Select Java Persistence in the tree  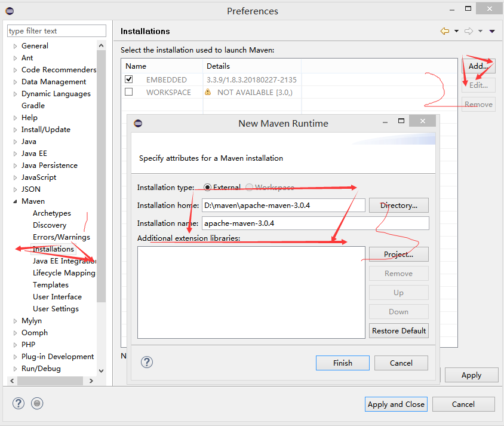point(50,166)
